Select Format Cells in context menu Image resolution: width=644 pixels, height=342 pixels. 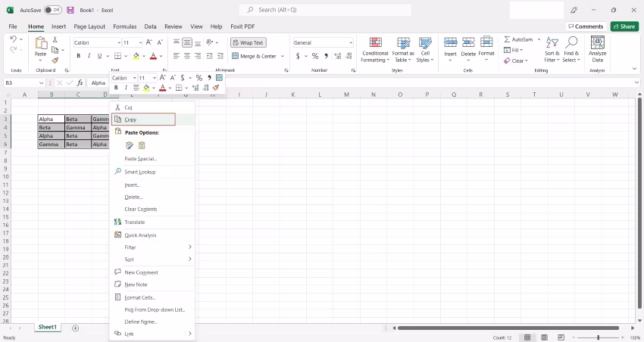tap(140, 297)
